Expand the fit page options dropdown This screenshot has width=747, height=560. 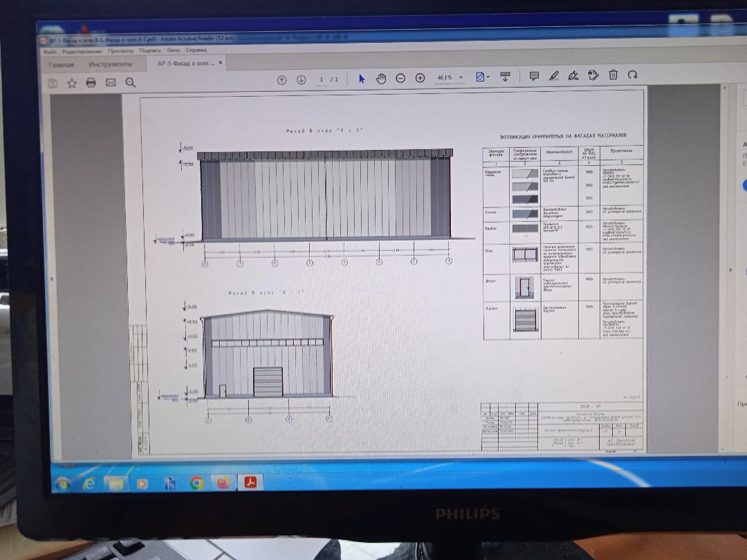(489, 77)
